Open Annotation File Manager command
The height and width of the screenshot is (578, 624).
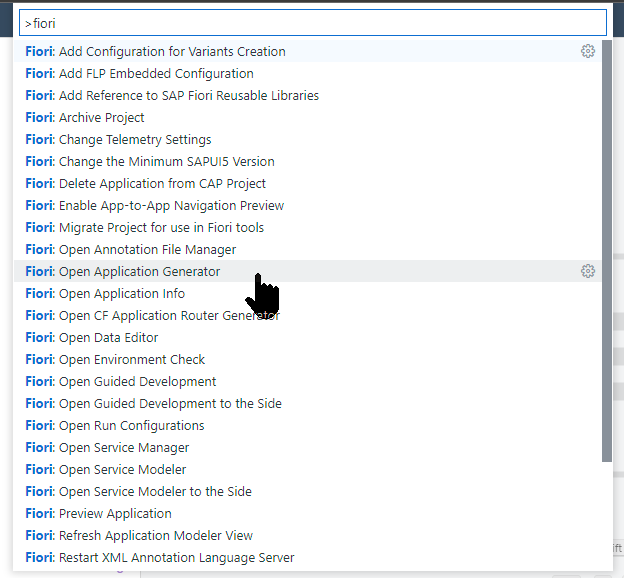click(x=308, y=250)
